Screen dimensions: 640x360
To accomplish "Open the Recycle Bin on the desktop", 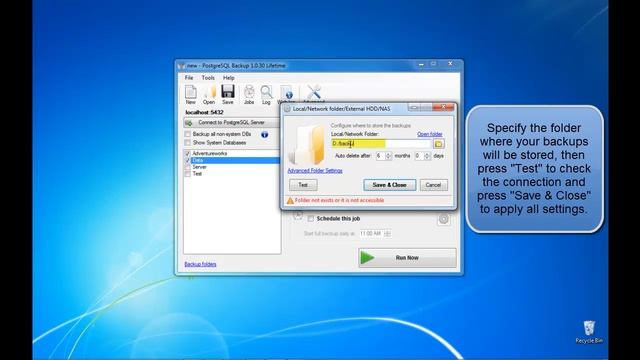I will tap(589, 332).
